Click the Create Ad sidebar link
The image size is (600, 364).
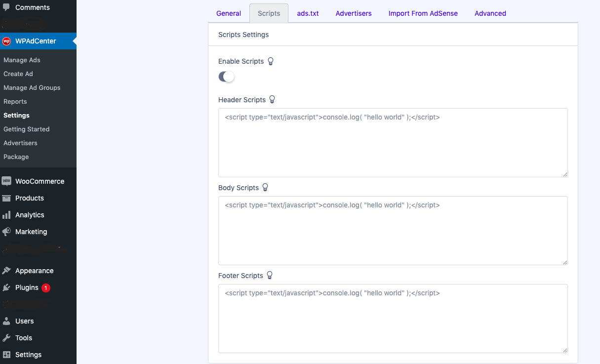(x=18, y=74)
